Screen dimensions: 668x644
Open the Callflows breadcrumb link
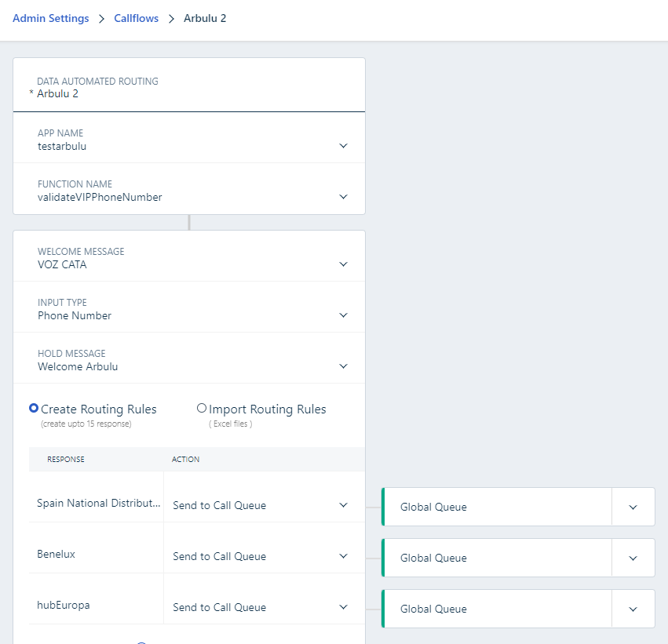[x=136, y=18]
